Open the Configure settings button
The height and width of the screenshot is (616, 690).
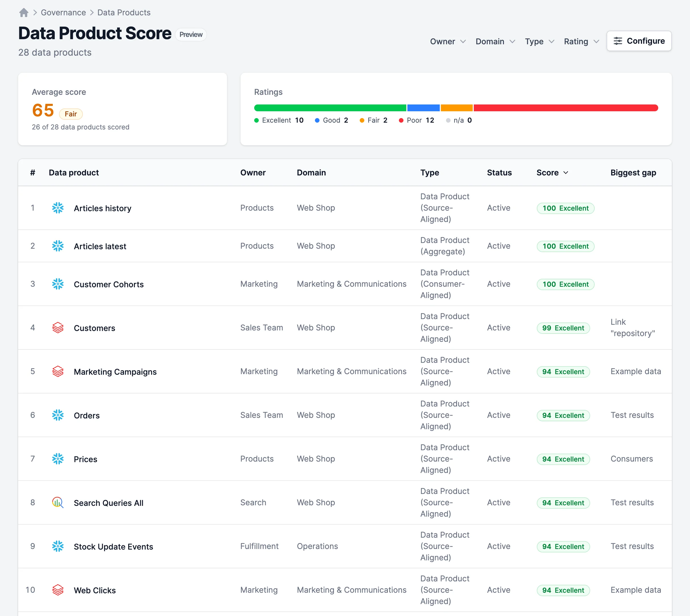tap(639, 41)
